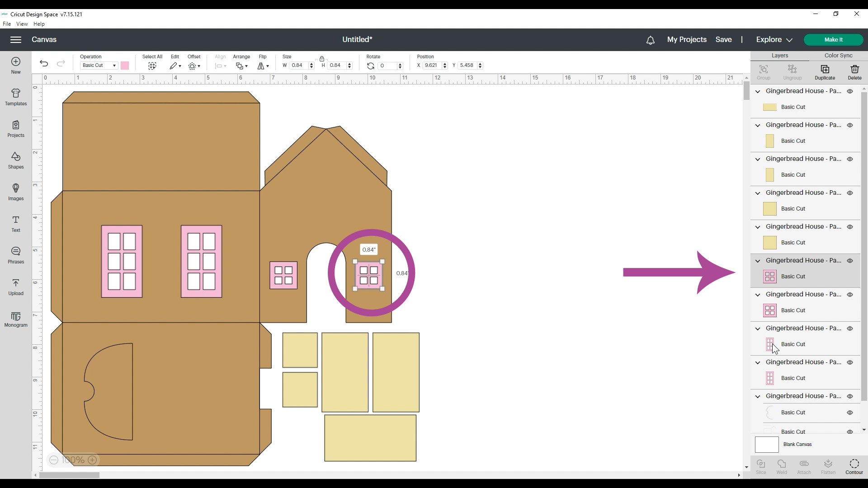Collapse the last Gingerbread House group
Screen dimensions: 868x488
click(x=758, y=396)
